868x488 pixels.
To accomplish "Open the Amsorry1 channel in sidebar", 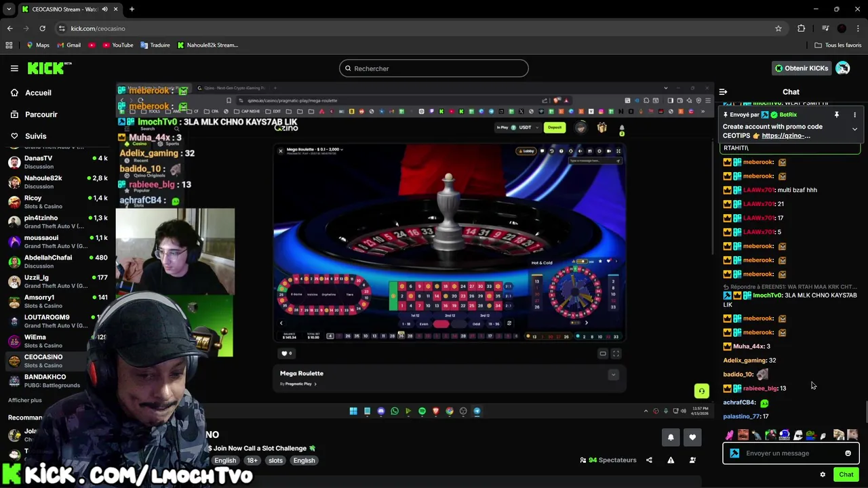I will 58,301.
